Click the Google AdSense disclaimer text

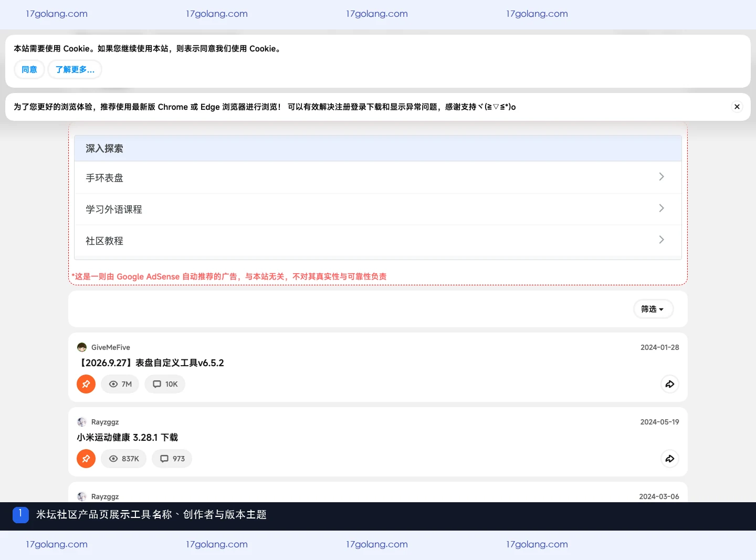[x=229, y=276]
